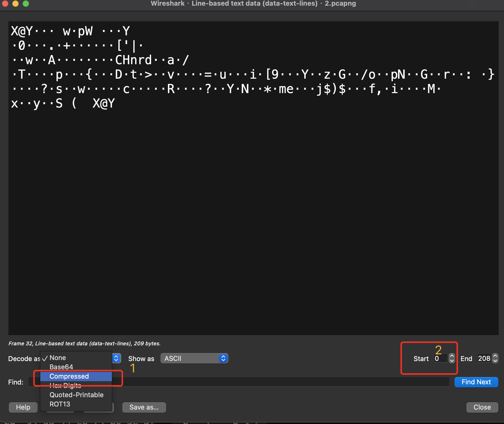Open Help for this dialog
The height and width of the screenshot is (424, 504).
(x=23, y=407)
